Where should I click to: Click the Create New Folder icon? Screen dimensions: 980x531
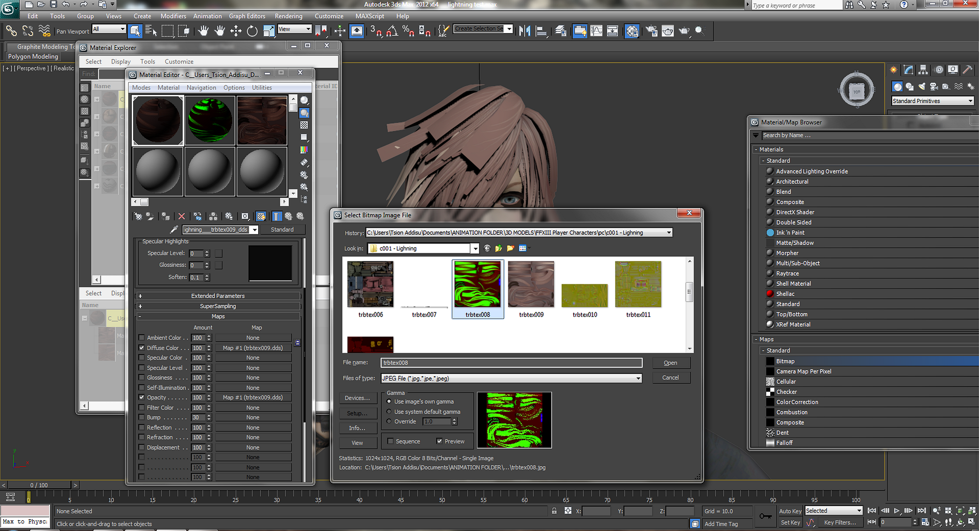(x=510, y=249)
